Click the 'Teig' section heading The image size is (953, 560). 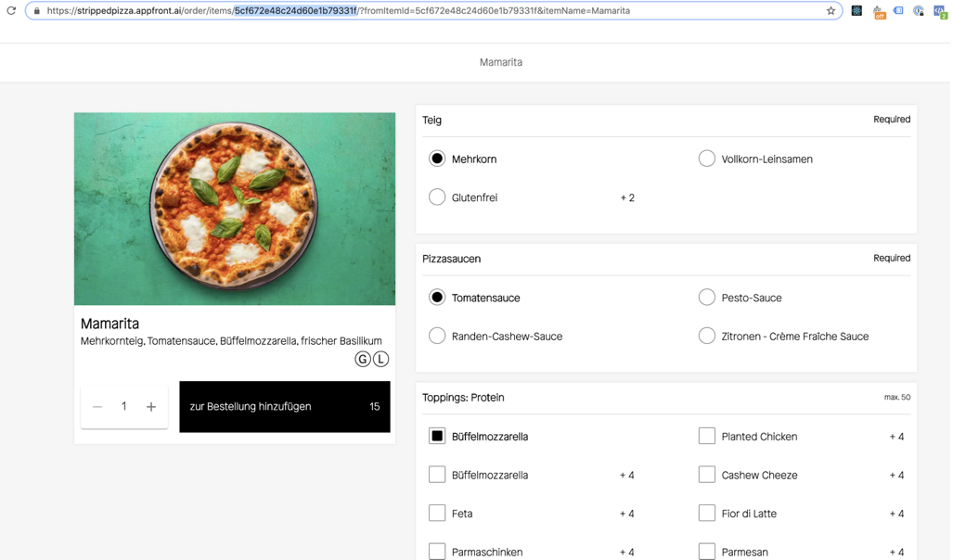pyautogui.click(x=432, y=121)
